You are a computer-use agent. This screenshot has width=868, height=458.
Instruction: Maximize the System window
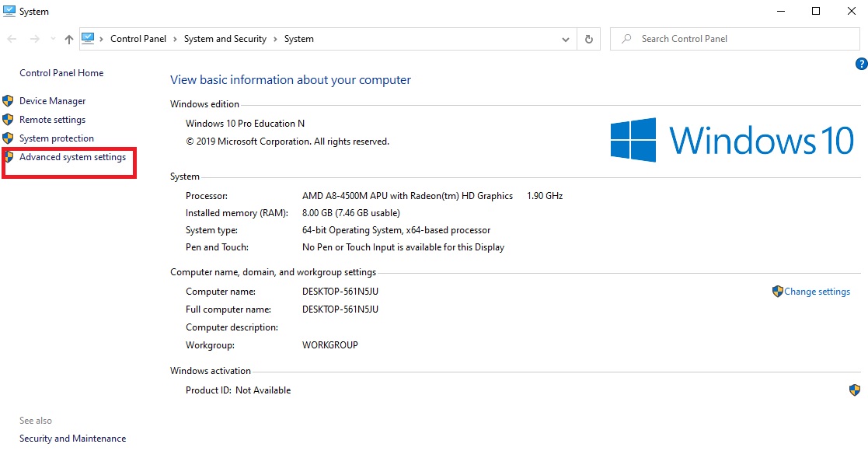816,11
